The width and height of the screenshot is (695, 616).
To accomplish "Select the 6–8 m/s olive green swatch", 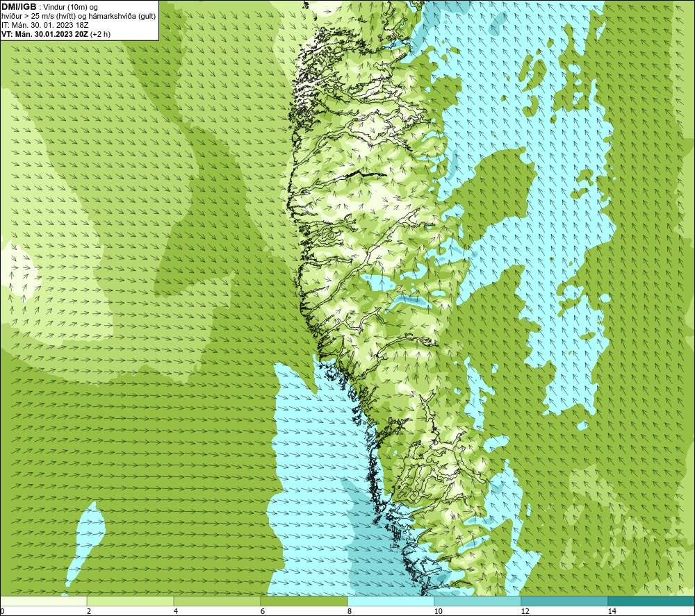I will (x=304, y=601).
